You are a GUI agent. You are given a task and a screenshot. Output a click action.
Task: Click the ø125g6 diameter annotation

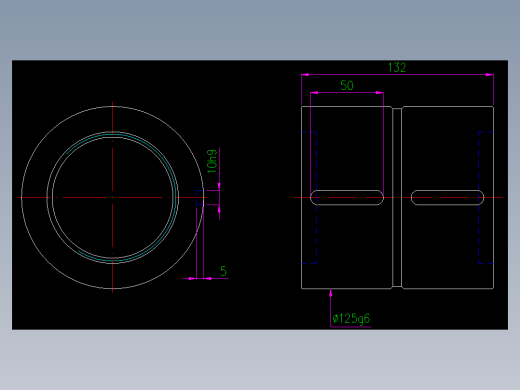(x=351, y=319)
